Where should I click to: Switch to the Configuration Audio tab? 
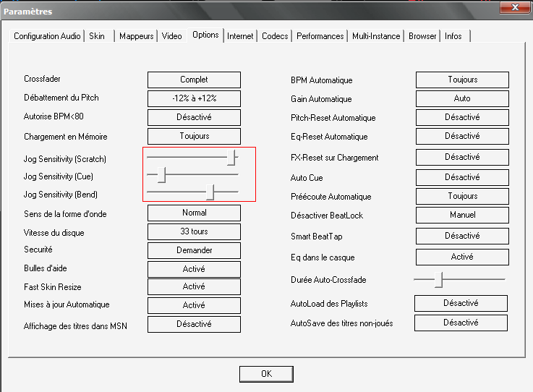pyautogui.click(x=48, y=36)
